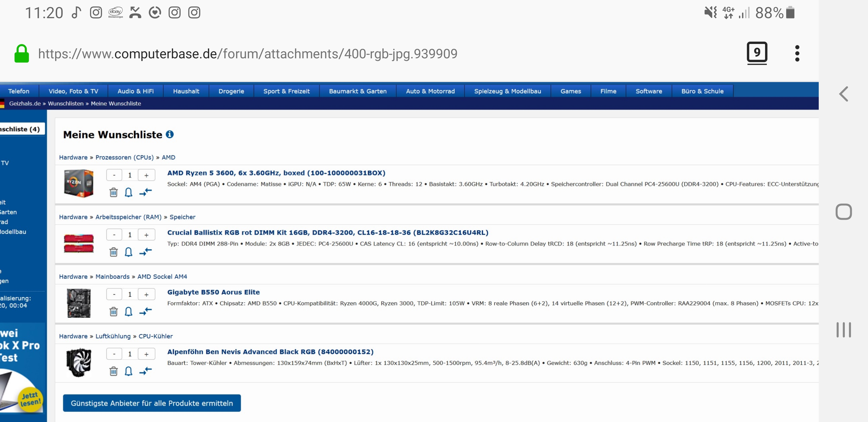
Task: Switch to the Games category tab
Action: [570, 91]
